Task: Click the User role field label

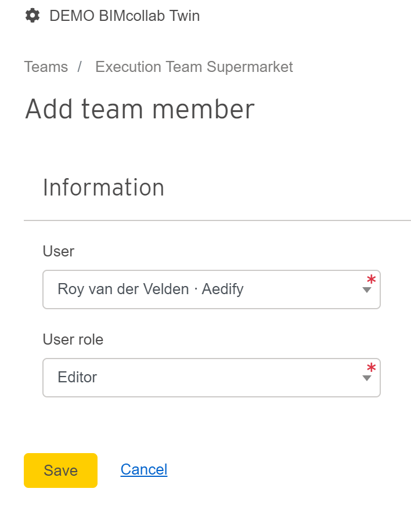Action: click(x=73, y=339)
